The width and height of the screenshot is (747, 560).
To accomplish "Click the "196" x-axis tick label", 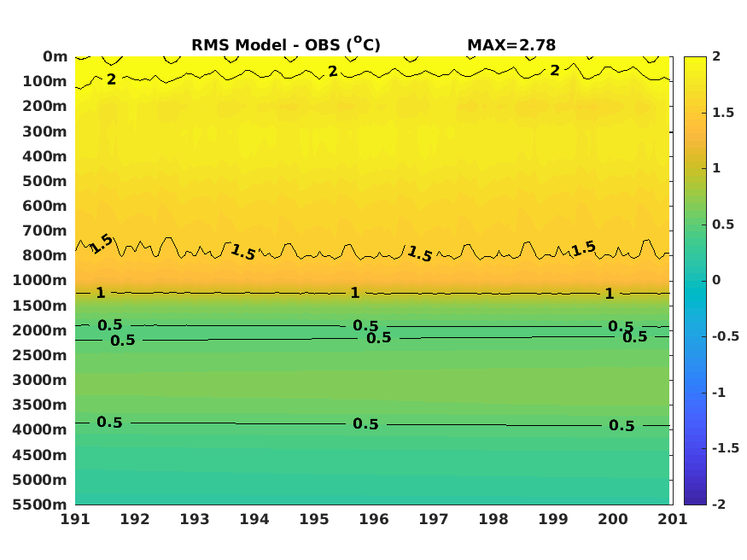I will coord(374,519).
